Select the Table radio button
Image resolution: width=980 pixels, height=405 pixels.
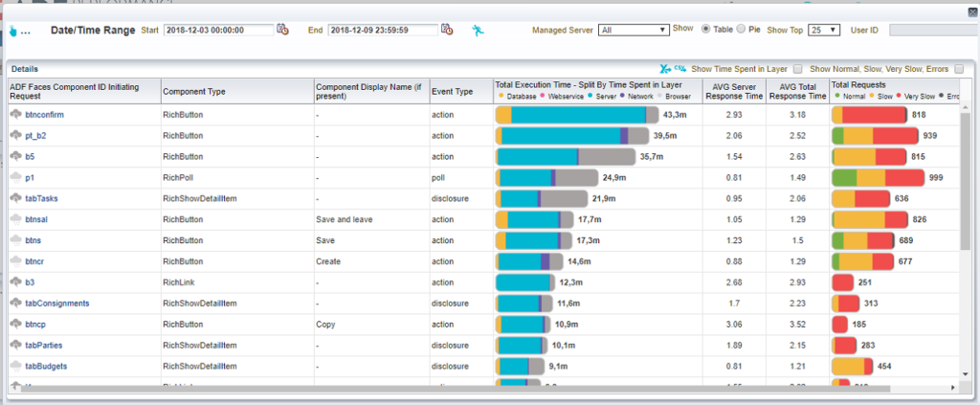click(x=707, y=29)
